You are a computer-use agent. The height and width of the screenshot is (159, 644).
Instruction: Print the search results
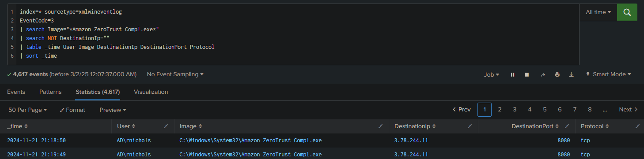point(557,75)
